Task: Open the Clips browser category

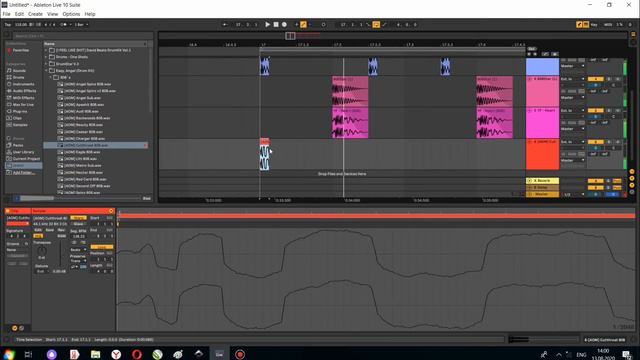Action: pos(17,118)
